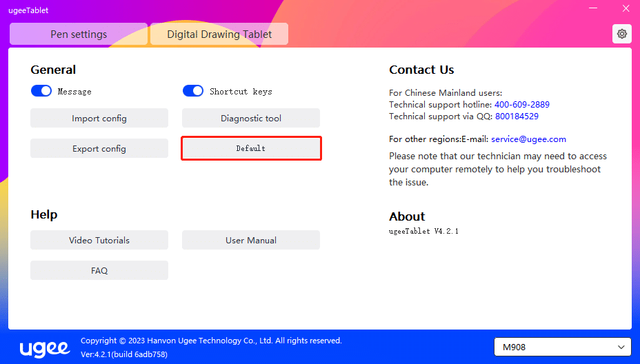Close the ugeeTablet window
Viewport: 640px width, 364px height.
626,8
